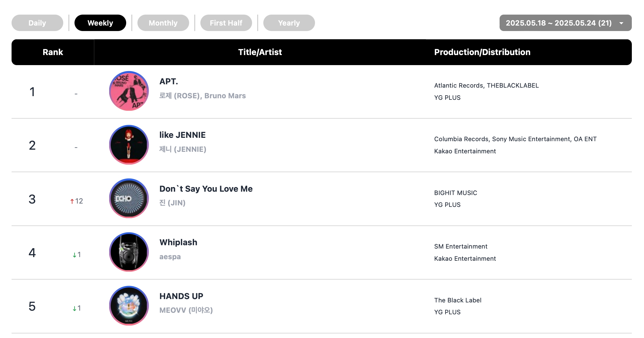Click the green down arrow beside Whiplash

coord(74,255)
